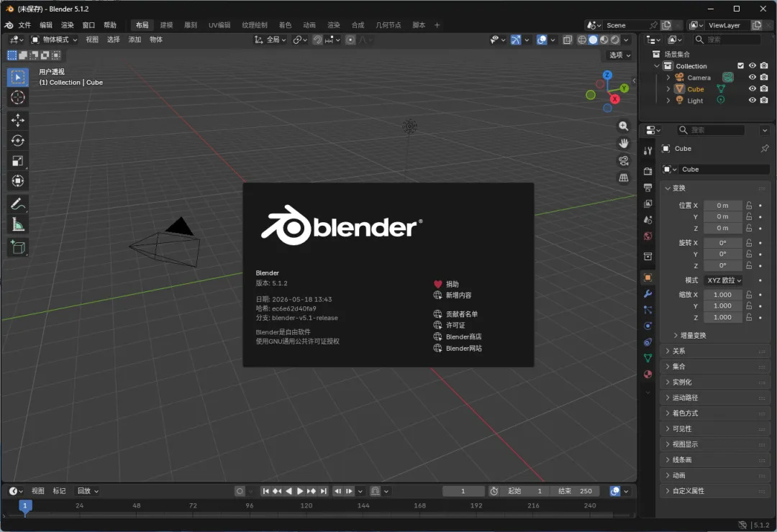
Task: Toggle X-ray view mode
Action: click(568, 40)
